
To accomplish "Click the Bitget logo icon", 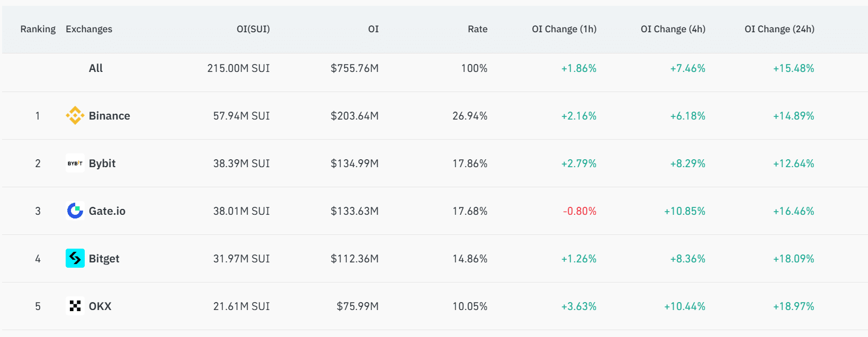I will click(75, 258).
